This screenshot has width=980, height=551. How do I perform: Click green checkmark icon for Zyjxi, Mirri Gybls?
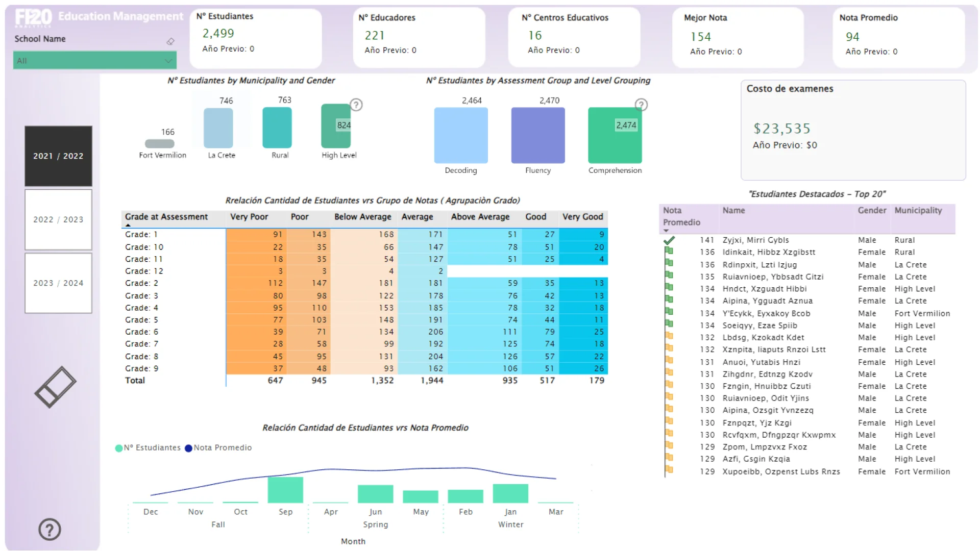click(x=669, y=240)
